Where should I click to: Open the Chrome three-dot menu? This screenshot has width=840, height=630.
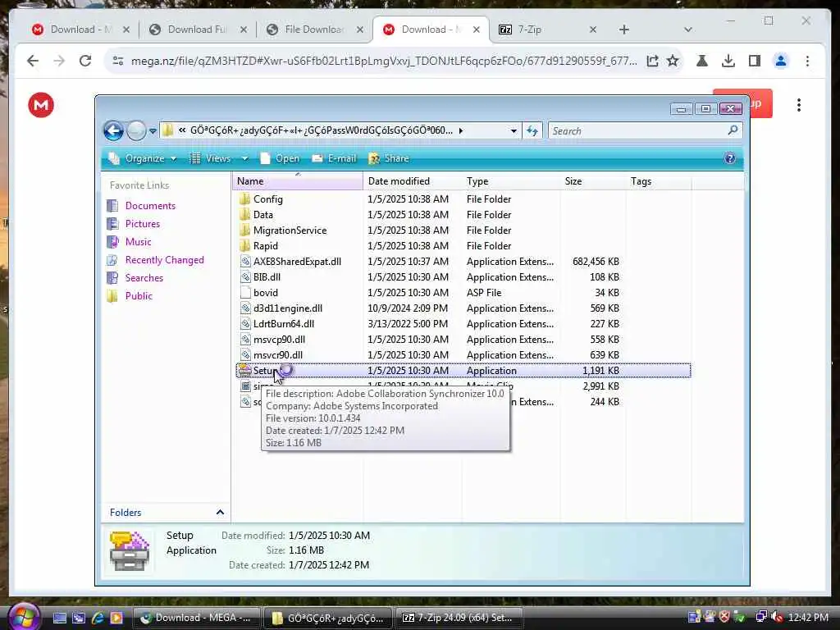coord(807,61)
